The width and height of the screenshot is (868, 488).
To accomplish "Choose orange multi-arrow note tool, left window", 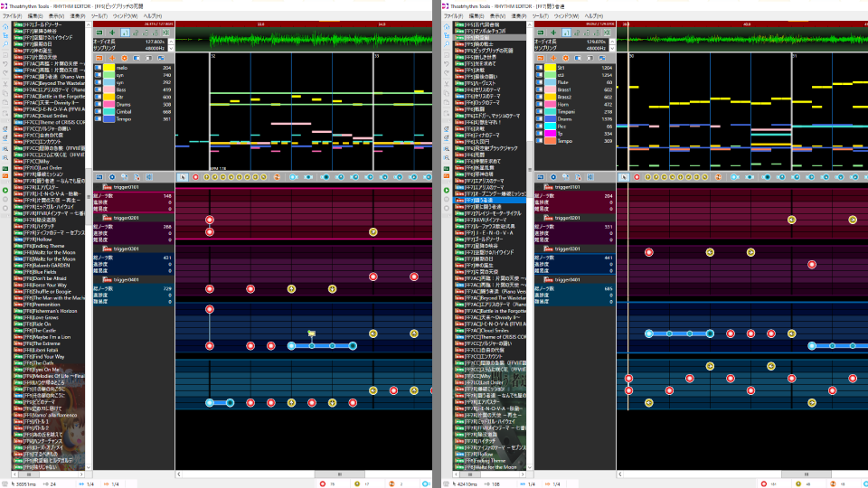I will click(x=278, y=177).
